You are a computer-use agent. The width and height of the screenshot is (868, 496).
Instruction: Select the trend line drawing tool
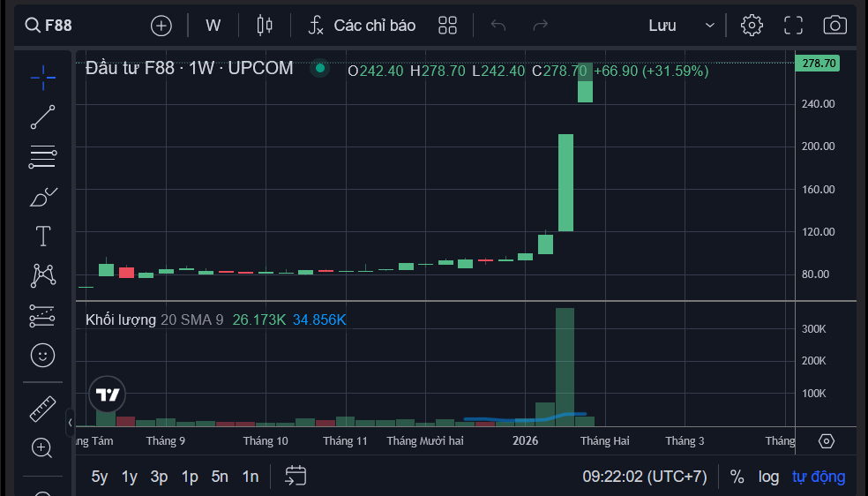pyautogui.click(x=42, y=117)
